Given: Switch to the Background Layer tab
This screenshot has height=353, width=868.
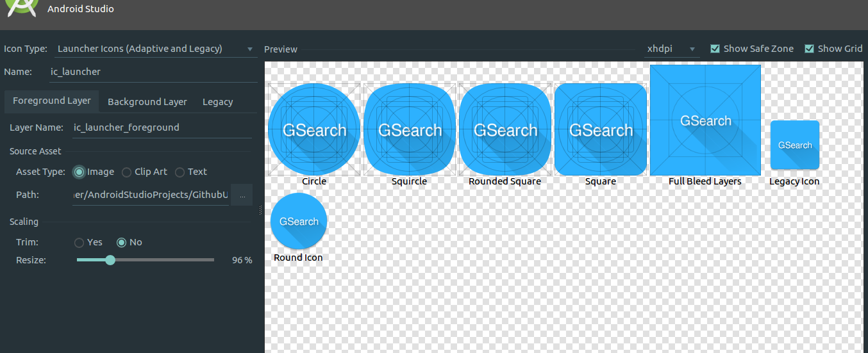Looking at the screenshot, I should coord(147,102).
